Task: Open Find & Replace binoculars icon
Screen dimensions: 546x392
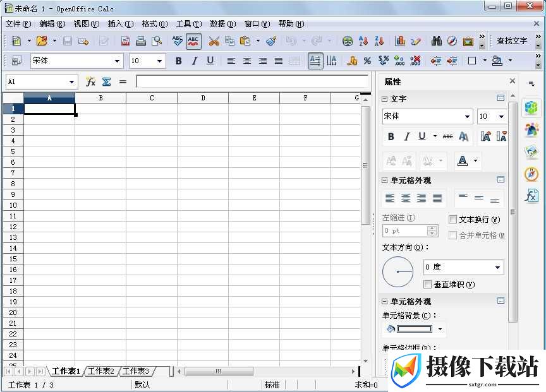Action: coord(436,41)
